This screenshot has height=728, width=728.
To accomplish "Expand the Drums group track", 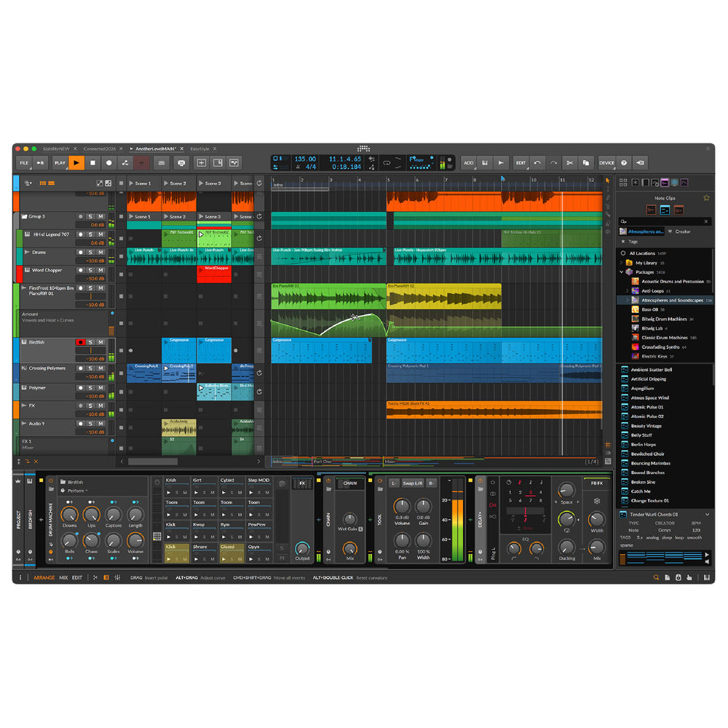I will point(26,252).
